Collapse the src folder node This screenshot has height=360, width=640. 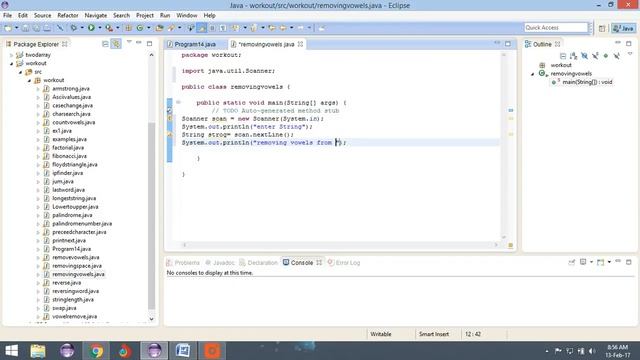20,72
